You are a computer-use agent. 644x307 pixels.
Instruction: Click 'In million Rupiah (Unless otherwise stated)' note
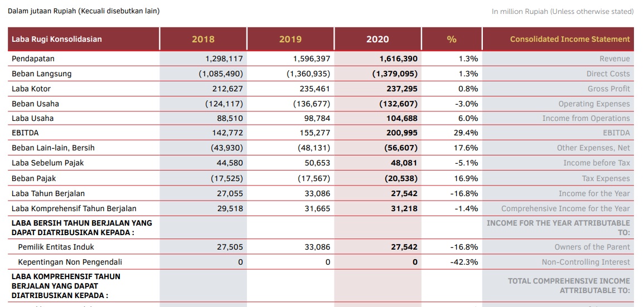(x=563, y=12)
